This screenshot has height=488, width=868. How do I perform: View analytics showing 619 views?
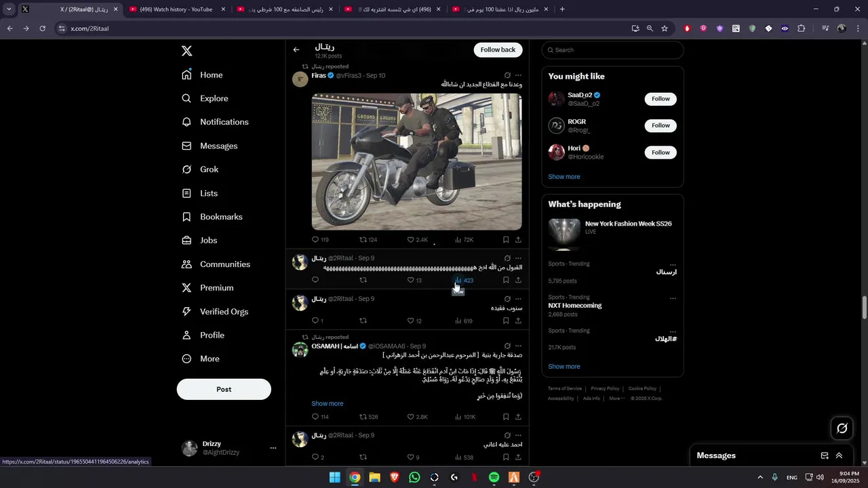(464, 321)
